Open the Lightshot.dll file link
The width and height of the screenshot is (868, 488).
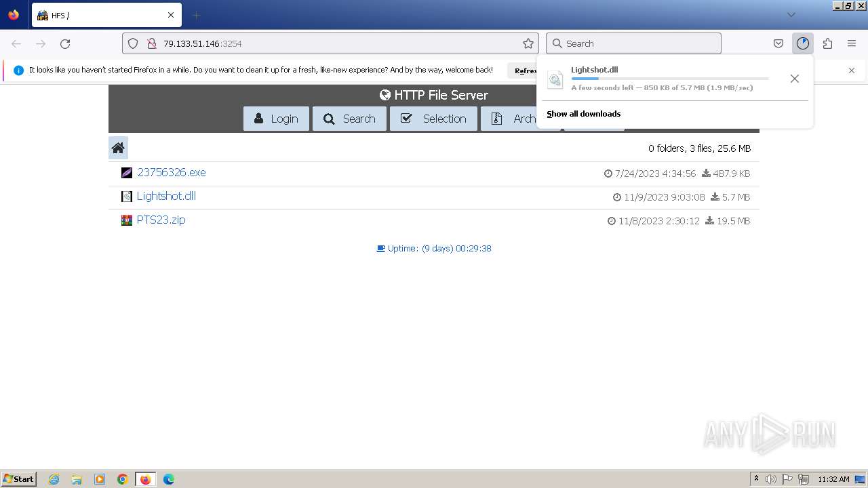166,196
